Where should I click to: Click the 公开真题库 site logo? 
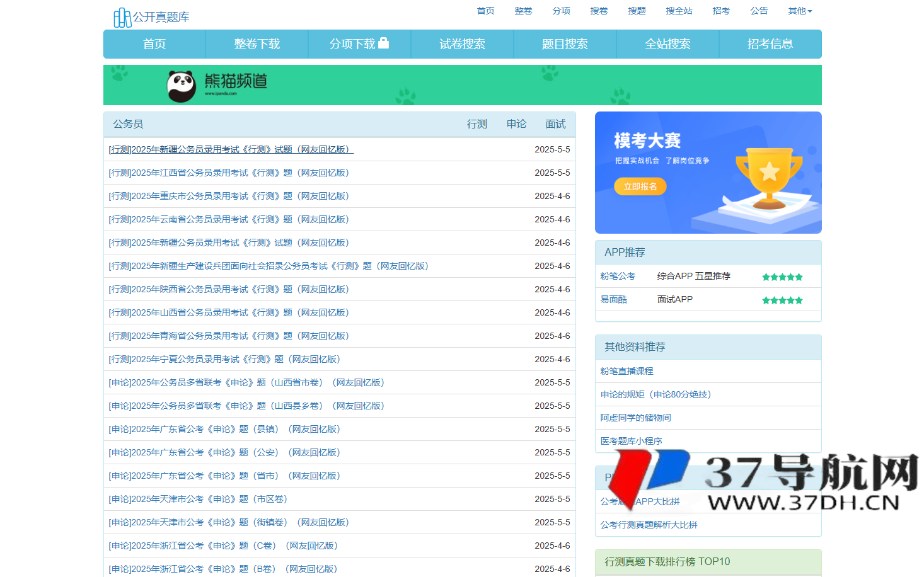pyautogui.click(x=151, y=17)
